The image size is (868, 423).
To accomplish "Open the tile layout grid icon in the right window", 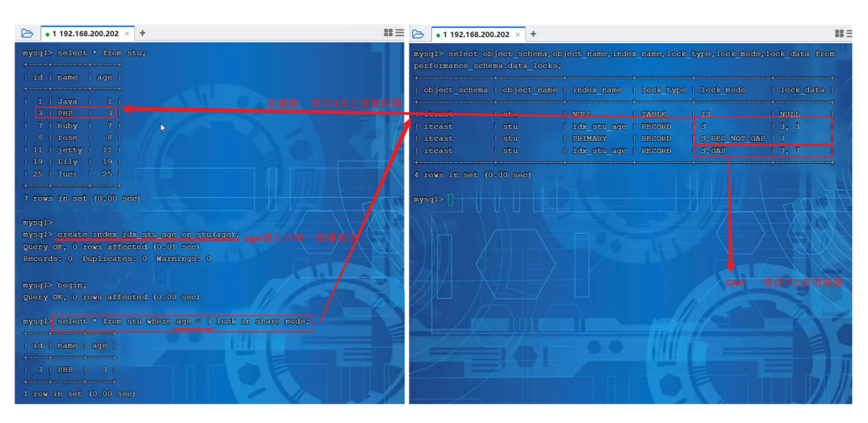I will pyautogui.click(x=840, y=33).
